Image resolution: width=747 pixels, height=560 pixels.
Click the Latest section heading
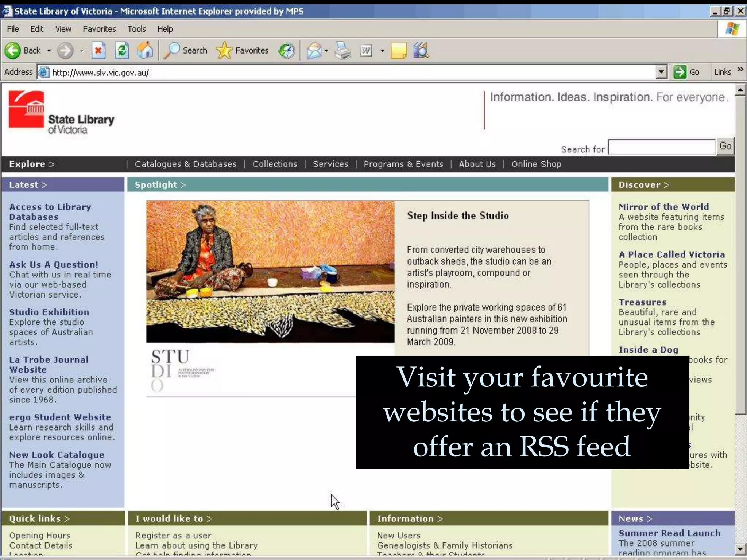pyautogui.click(x=28, y=185)
